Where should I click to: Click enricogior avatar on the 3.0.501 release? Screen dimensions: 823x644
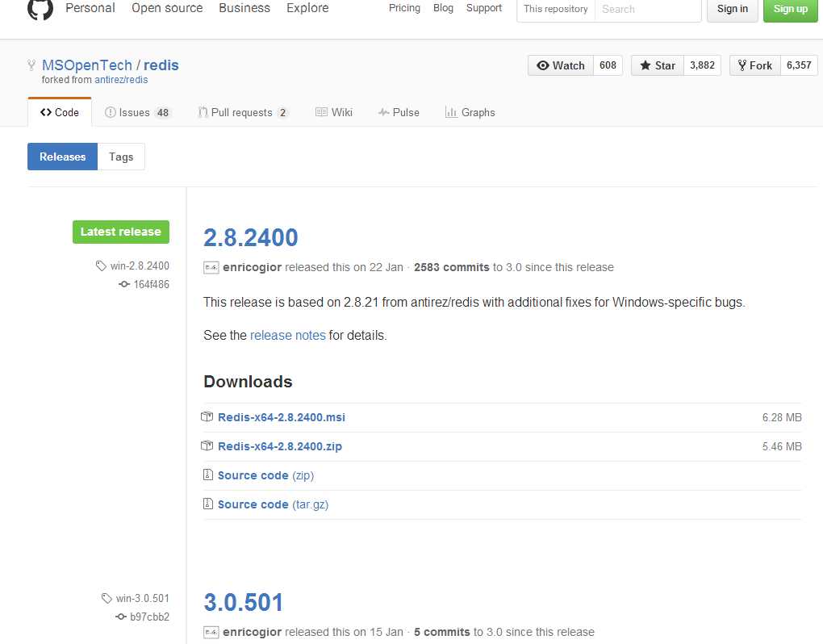[211, 633]
